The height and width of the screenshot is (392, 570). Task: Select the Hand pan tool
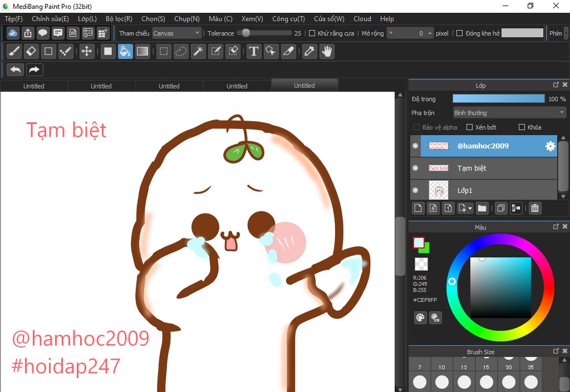tap(327, 51)
